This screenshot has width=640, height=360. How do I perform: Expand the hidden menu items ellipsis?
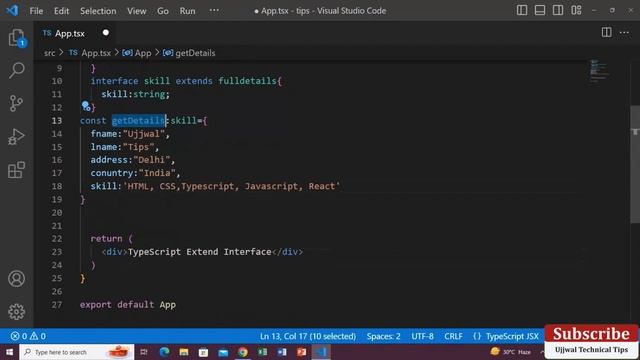pyautogui.click(x=214, y=11)
